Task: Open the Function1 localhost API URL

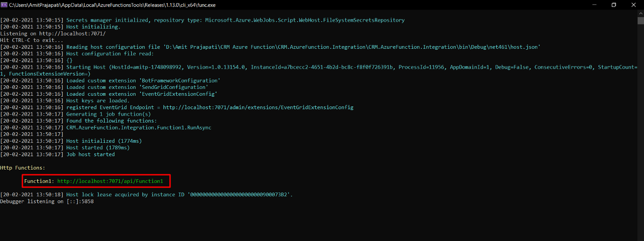Action: click(x=110, y=181)
